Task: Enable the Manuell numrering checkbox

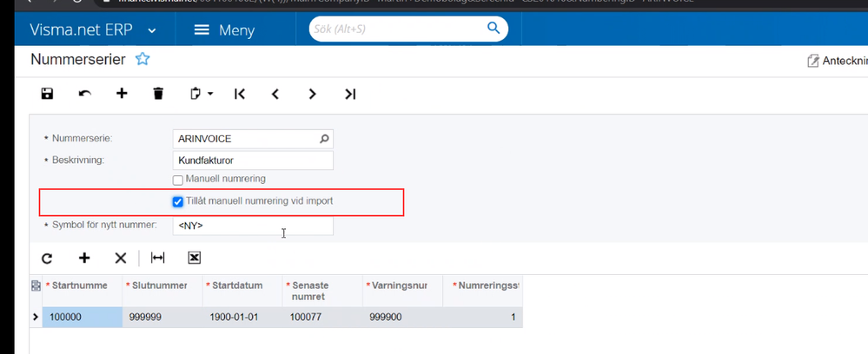Action: click(178, 180)
